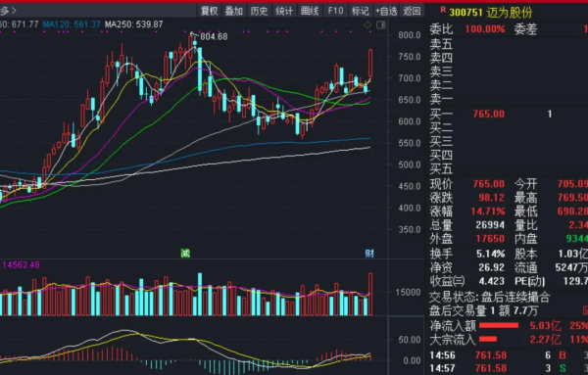Click the MA250: 539.87 label
Image resolution: width=588 pixels, height=375 pixels.
[x=133, y=24]
